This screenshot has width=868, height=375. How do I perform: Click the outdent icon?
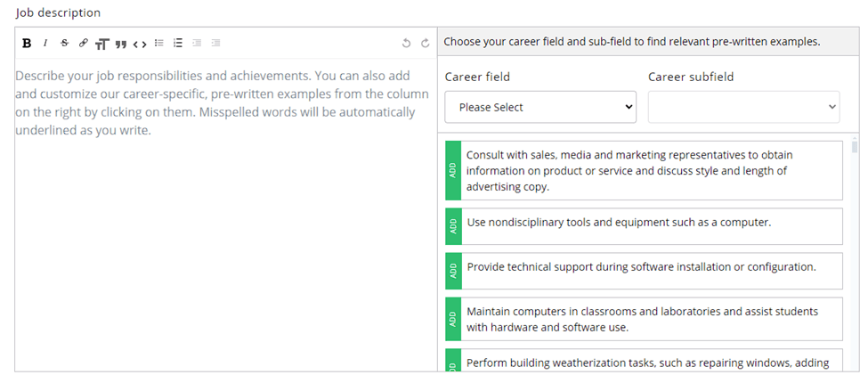click(197, 43)
